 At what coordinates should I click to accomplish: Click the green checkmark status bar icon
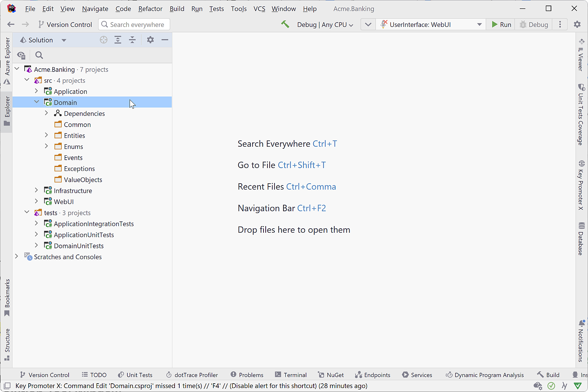click(551, 386)
